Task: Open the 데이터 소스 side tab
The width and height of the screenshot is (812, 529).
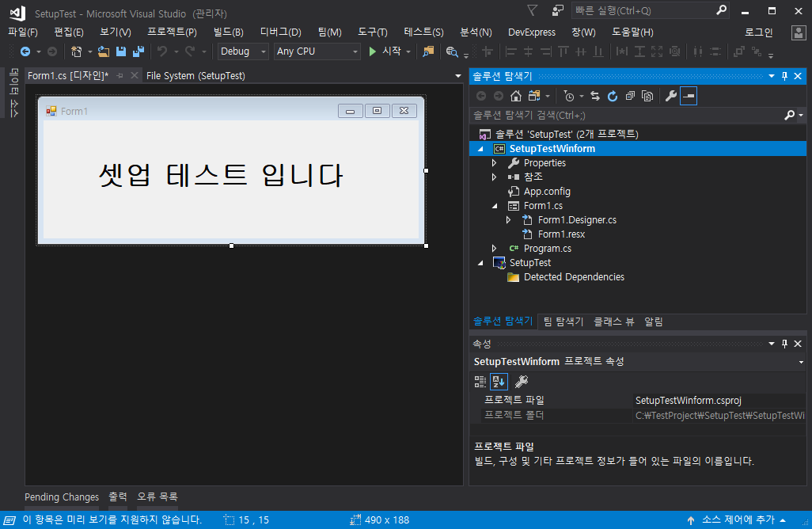Action: click(14, 93)
